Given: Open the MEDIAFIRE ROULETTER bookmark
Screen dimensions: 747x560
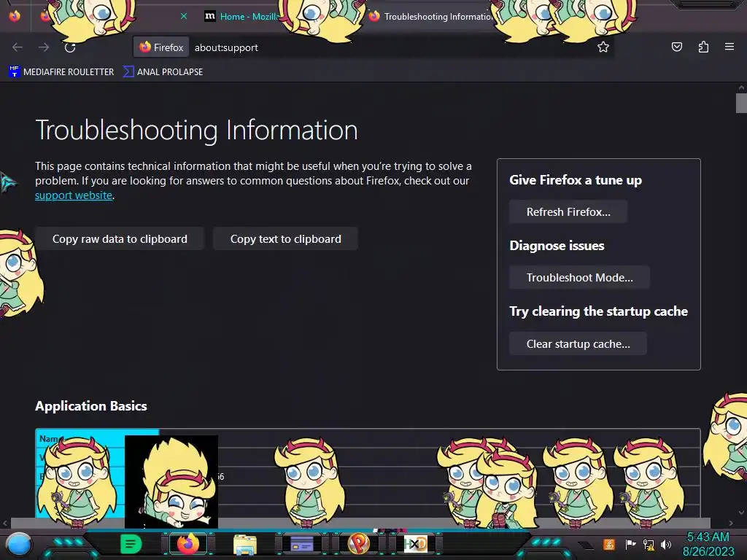Looking at the screenshot, I should click(x=61, y=72).
